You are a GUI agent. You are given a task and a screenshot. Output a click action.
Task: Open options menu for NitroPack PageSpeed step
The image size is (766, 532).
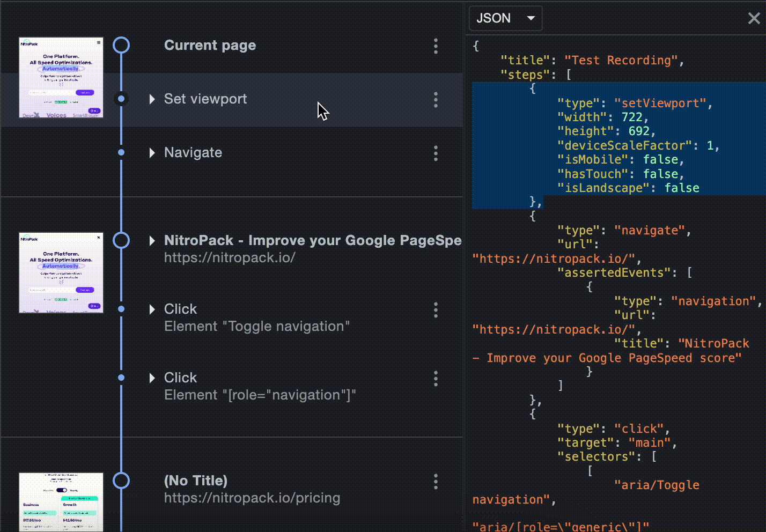(436, 241)
